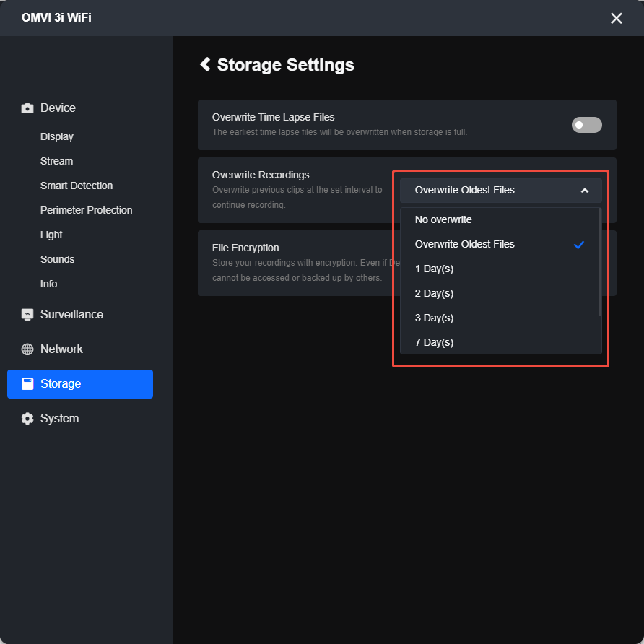The height and width of the screenshot is (644, 644).
Task: Choose No overwrite option
Action: (500, 219)
